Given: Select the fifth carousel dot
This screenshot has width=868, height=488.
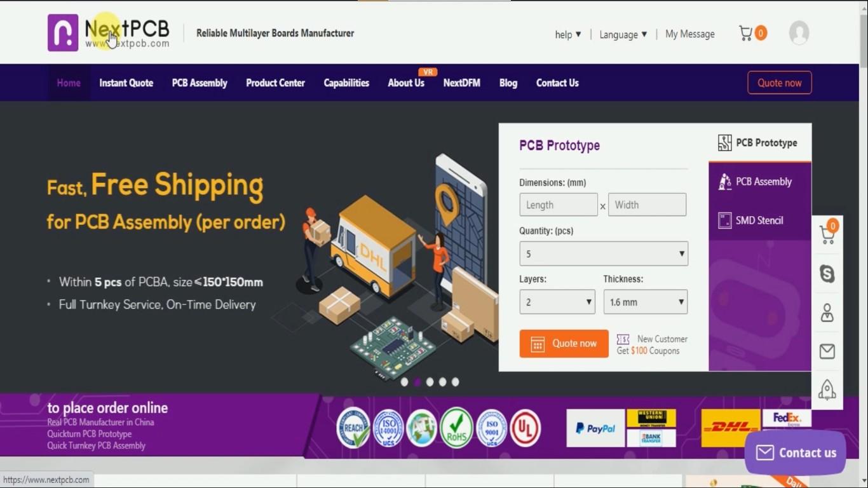Looking at the screenshot, I should [455, 382].
